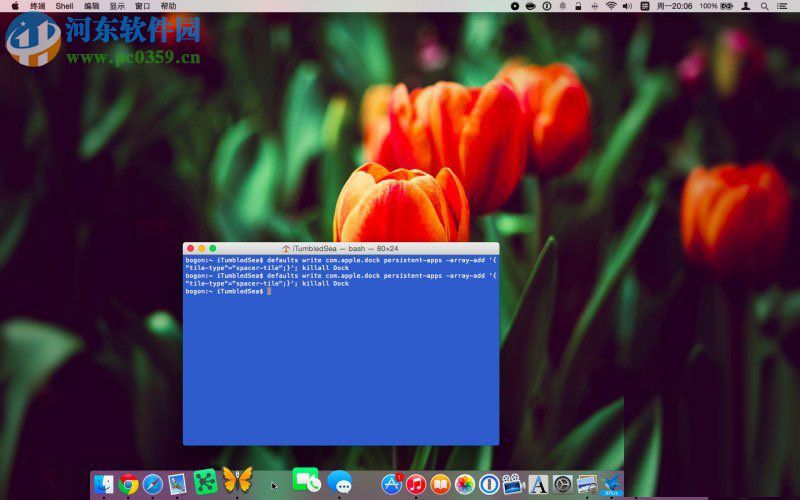Open the input method menu icon
The height and width of the screenshot is (500, 800).
coord(645,6)
